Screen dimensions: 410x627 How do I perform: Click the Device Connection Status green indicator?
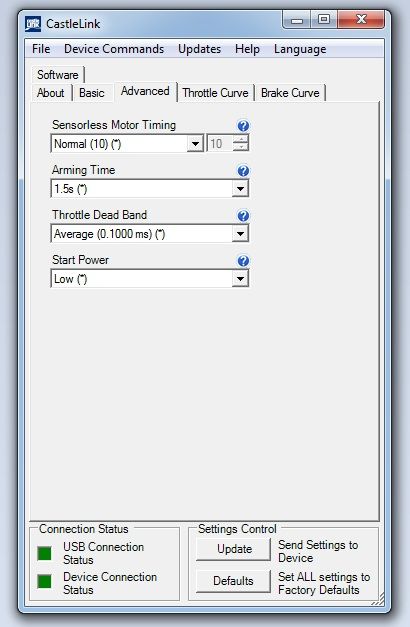click(44, 581)
